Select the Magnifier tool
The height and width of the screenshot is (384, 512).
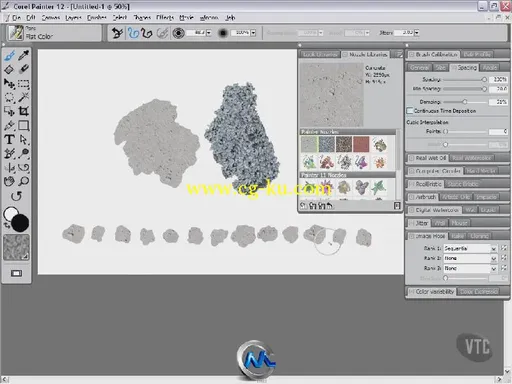click(x=23, y=181)
